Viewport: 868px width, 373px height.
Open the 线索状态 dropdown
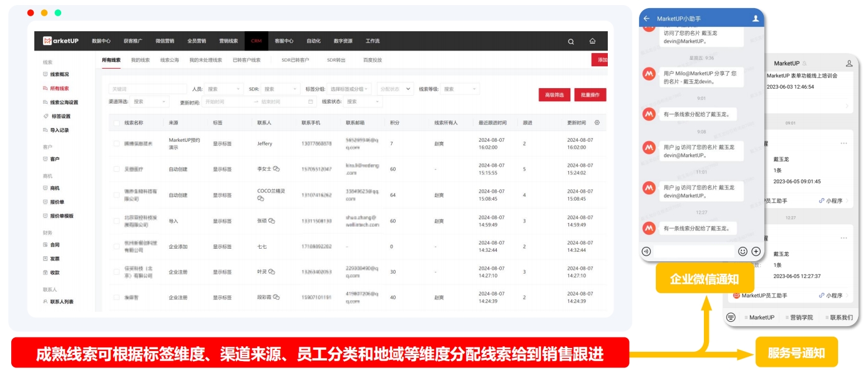coord(363,102)
